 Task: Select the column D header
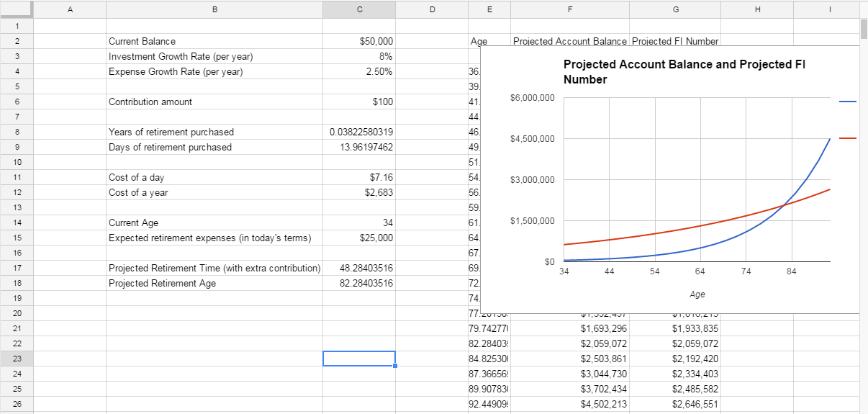coord(431,9)
